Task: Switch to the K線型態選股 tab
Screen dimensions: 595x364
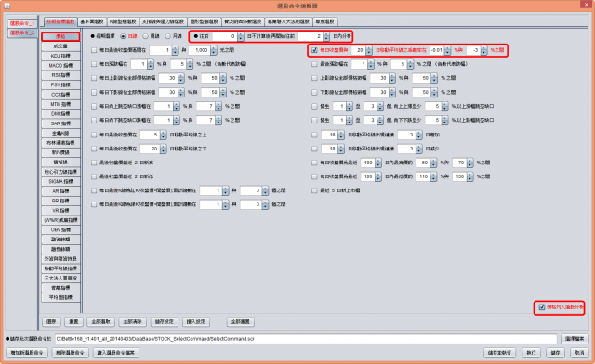Action: (x=123, y=22)
